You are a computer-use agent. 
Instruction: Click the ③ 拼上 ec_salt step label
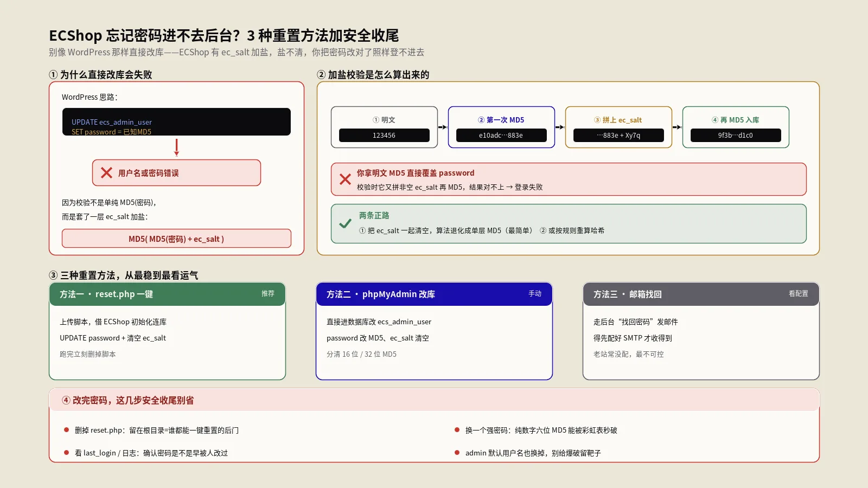[618, 120]
